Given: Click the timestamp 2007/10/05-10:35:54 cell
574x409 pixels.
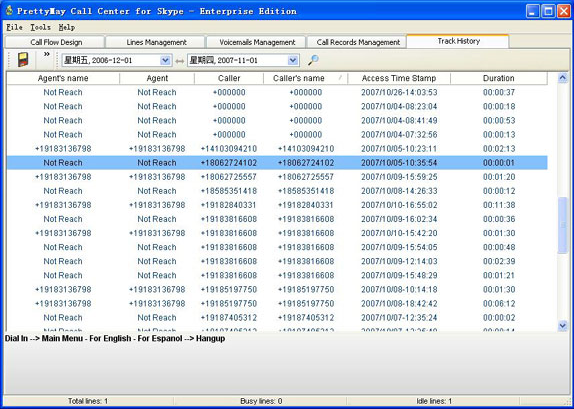Looking at the screenshot, I should (399, 163).
